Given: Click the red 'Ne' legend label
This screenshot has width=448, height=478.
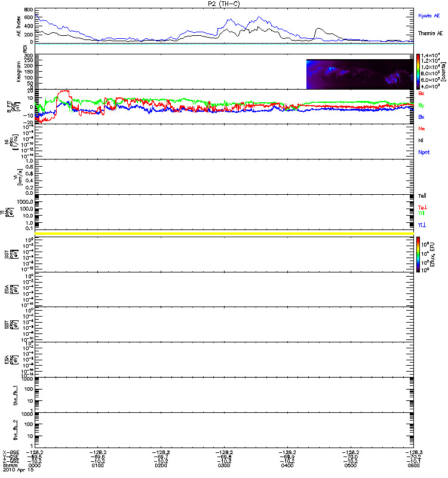Looking at the screenshot, I should pyautogui.click(x=422, y=128).
